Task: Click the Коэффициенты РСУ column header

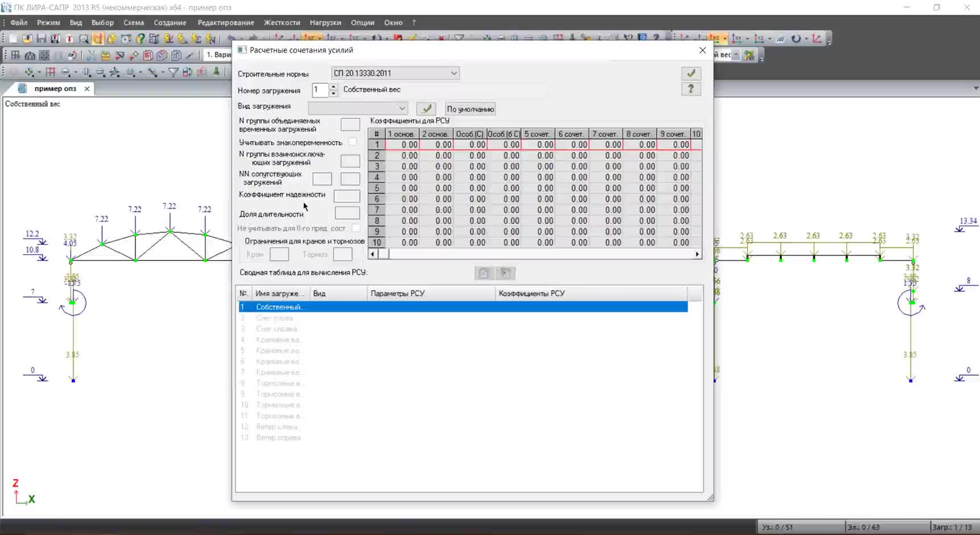Action: [591, 294]
